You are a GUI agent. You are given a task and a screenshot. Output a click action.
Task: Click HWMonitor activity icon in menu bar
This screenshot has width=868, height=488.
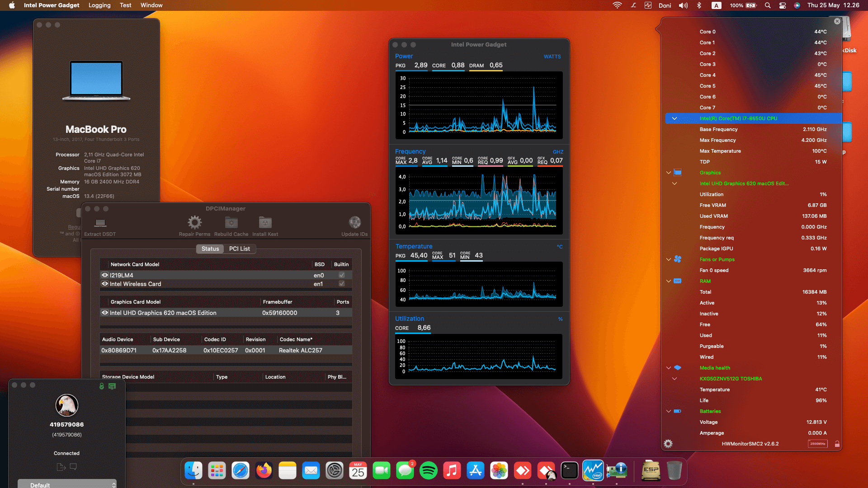(648, 5)
